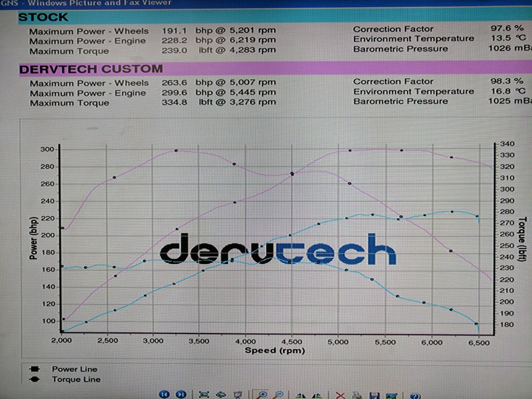The width and height of the screenshot is (532, 399).
Task: Zoom in with the magnifier plus
Action: coord(261,394)
